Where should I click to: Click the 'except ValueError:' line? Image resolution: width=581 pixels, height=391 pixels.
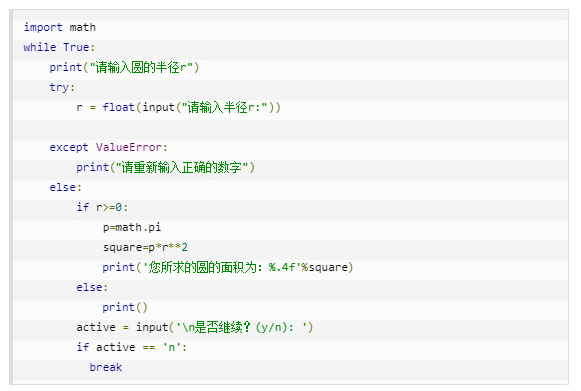[x=108, y=148]
